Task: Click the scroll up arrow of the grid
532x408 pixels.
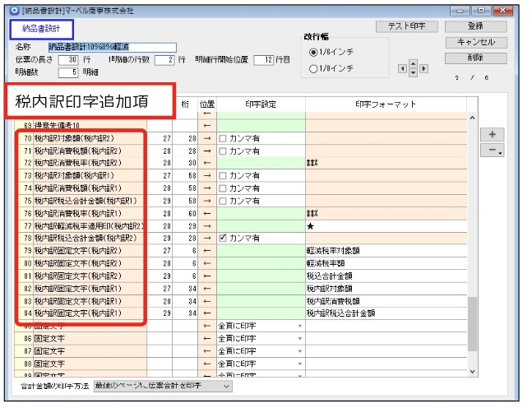Action: (x=470, y=117)
